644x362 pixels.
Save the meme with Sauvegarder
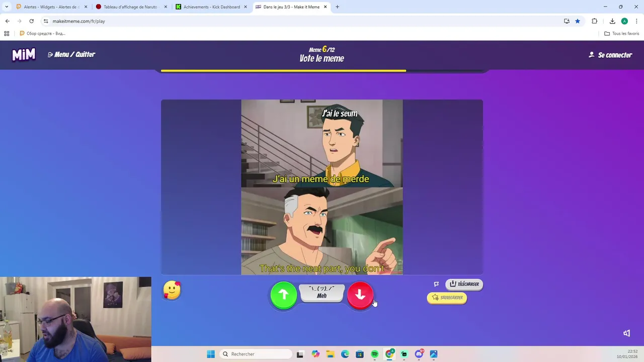point(447,298)
